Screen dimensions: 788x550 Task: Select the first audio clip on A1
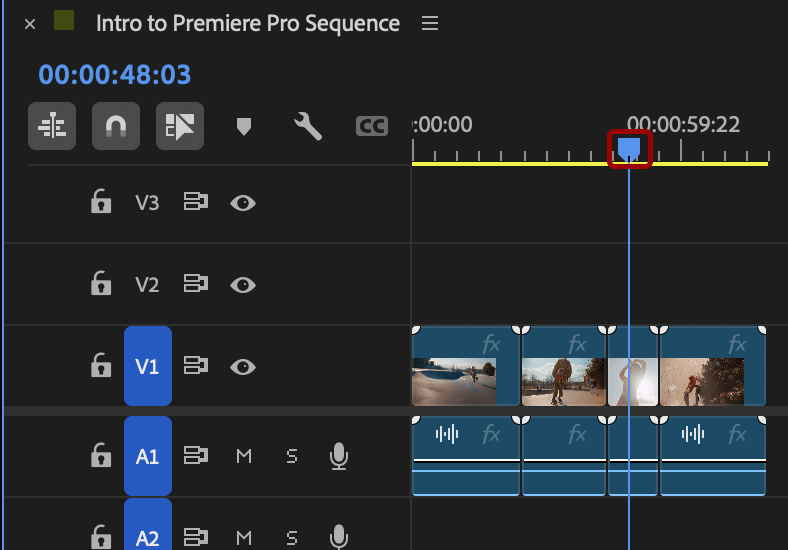click(x=465, y=456)
